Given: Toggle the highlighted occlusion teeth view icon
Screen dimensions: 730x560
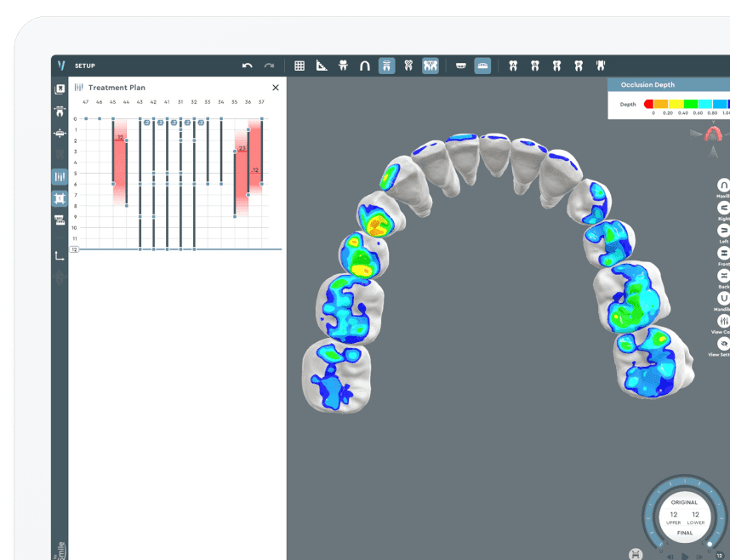Looking at the screenshot, I should click(431, 66).
